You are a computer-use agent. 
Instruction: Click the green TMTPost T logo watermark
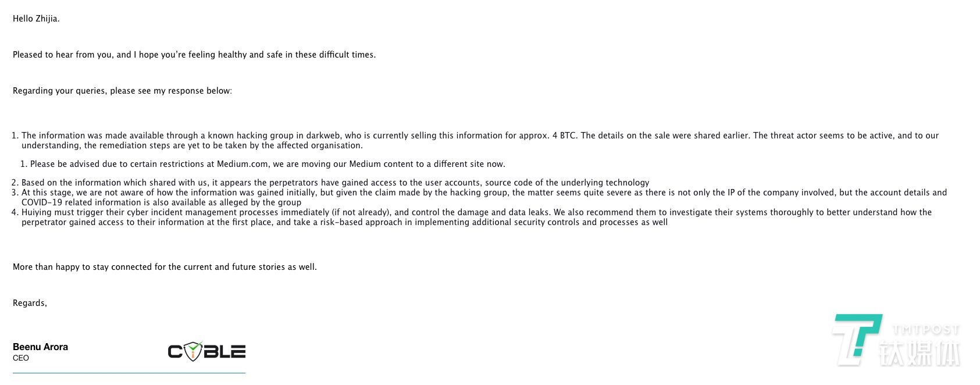click(x=857, y=339)
